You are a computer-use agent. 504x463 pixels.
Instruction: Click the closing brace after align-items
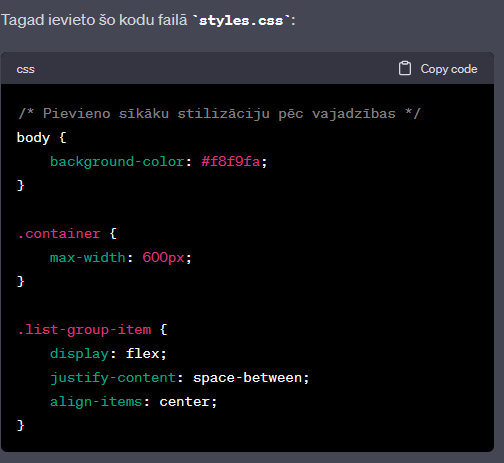(21, 426)
